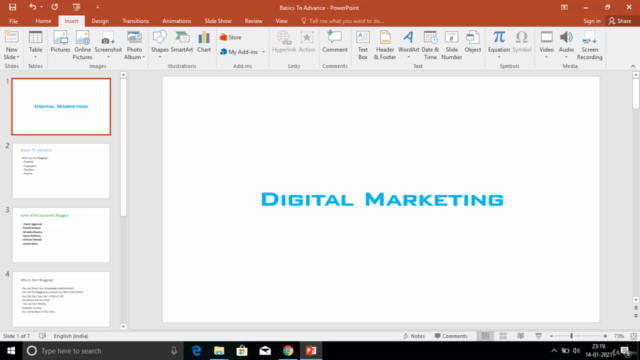640x360 pixels.
Task: Adjust the zoom slider handle
Action: pos(571,336)
